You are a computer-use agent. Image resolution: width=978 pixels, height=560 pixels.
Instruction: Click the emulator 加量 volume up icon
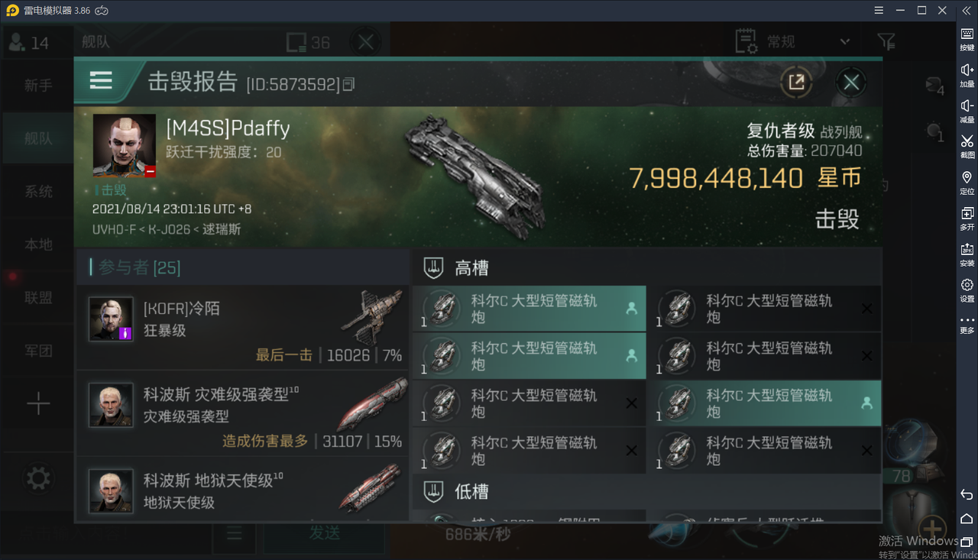[x=967, y=74]
